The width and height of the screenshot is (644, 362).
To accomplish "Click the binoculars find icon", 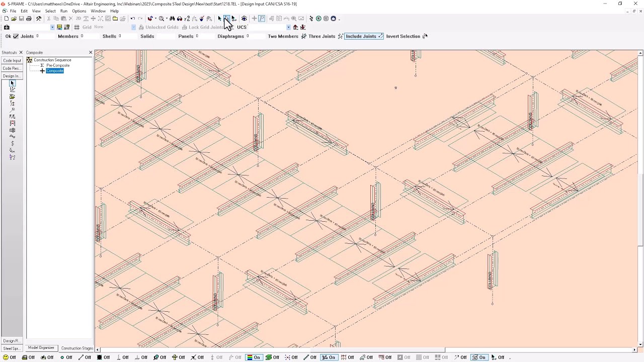I will [173, 19].
